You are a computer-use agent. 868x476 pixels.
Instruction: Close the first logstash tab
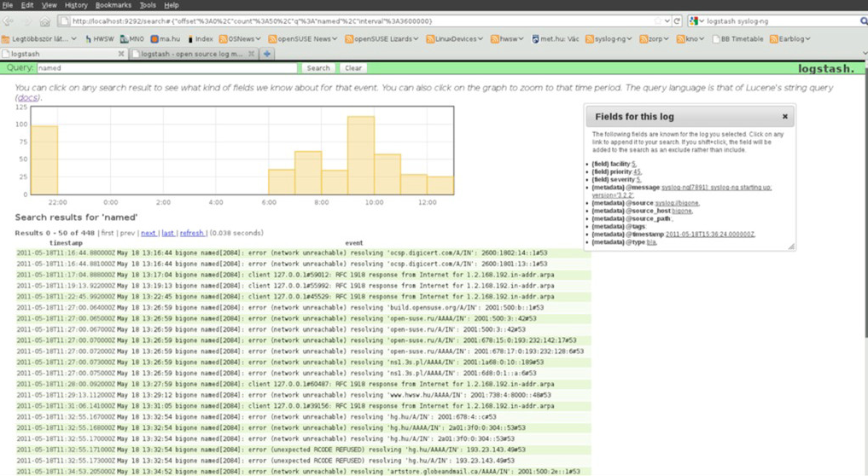pos(121,54)
